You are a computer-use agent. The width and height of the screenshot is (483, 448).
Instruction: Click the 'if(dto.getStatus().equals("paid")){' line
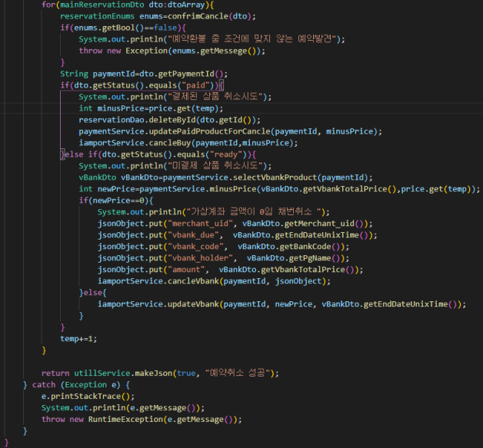coord(142,85)
